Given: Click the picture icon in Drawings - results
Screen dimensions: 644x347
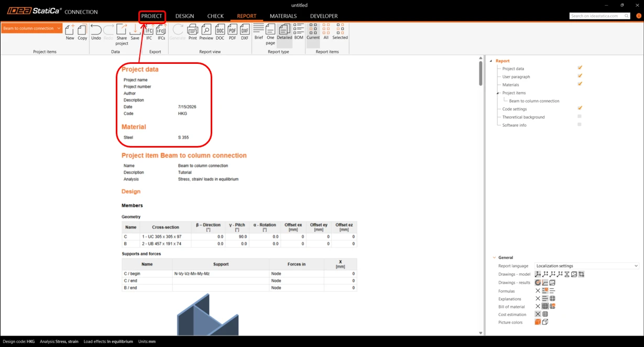Looking at the screenshot, I should click(552, 283).
